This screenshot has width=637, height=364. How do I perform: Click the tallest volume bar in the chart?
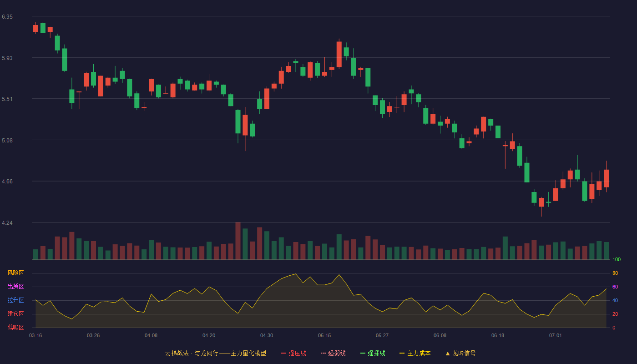pos(238,241)
